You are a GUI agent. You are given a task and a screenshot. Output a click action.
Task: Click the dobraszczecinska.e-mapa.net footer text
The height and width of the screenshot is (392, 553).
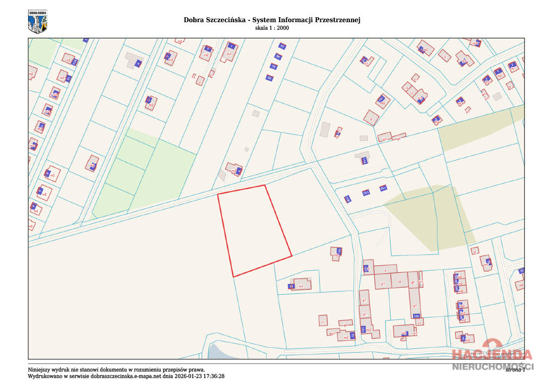126,376
